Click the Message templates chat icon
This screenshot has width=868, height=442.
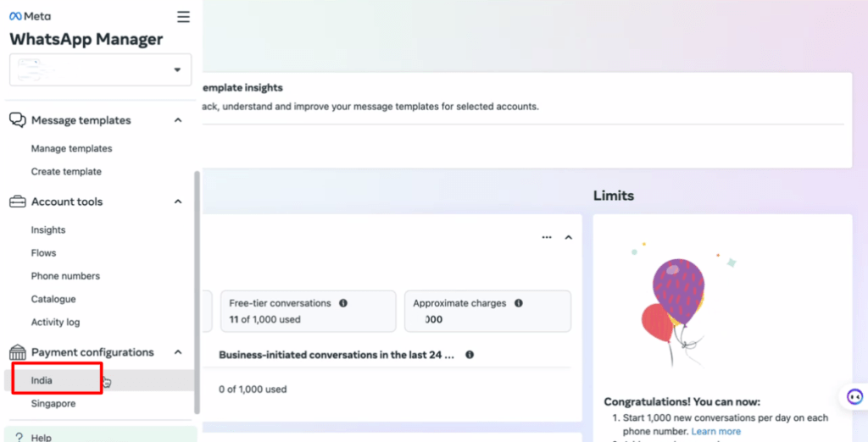(17, 120)
